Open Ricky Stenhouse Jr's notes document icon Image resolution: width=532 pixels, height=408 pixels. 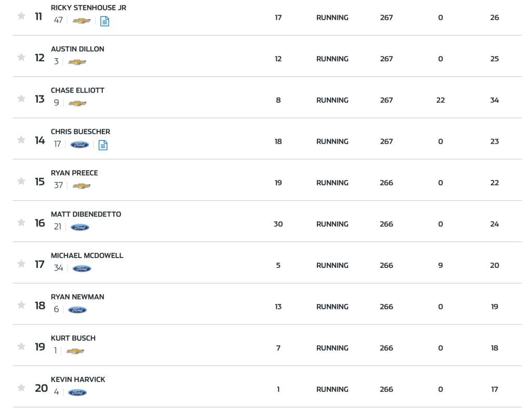(104, 21)
